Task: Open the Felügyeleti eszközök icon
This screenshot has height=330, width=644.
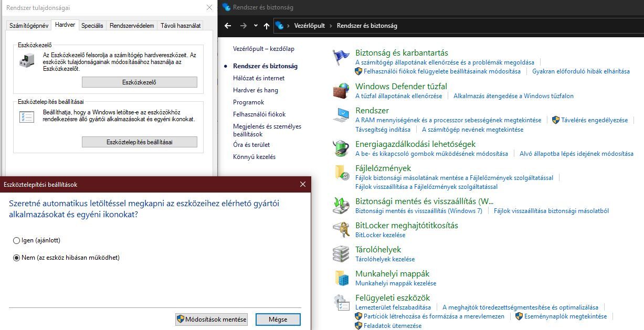Action: [x=341, y=302]
